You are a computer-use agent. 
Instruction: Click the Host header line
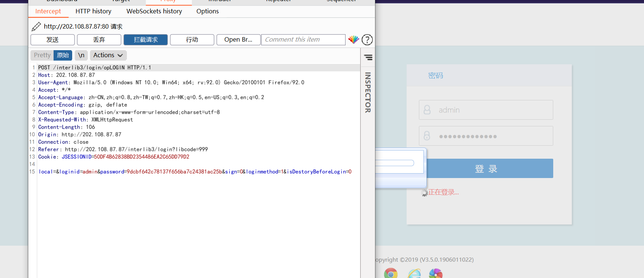[x=67, y=75]
